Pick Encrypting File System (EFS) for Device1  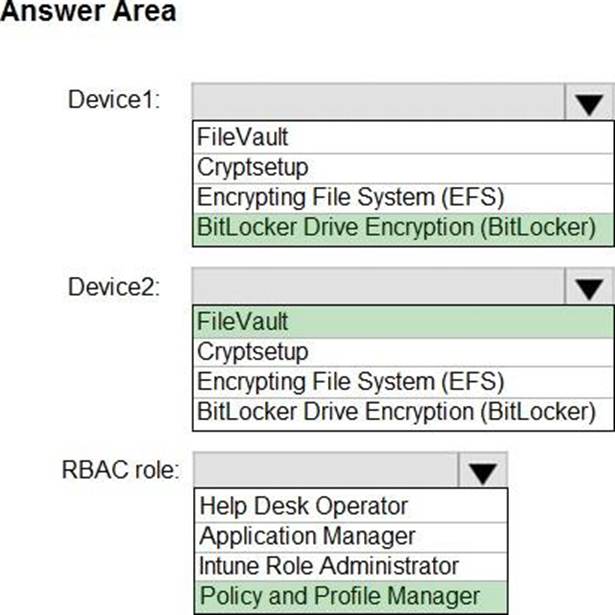[x=403, y=198]
